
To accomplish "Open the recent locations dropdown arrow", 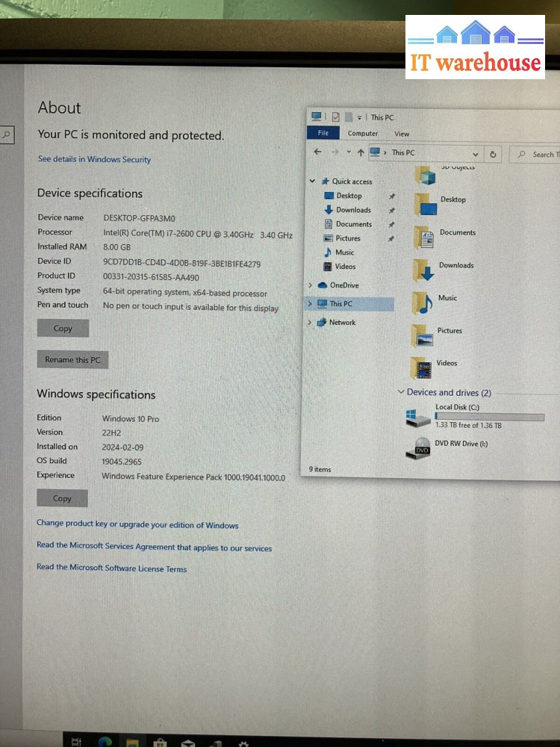I will tap(349, 152).
